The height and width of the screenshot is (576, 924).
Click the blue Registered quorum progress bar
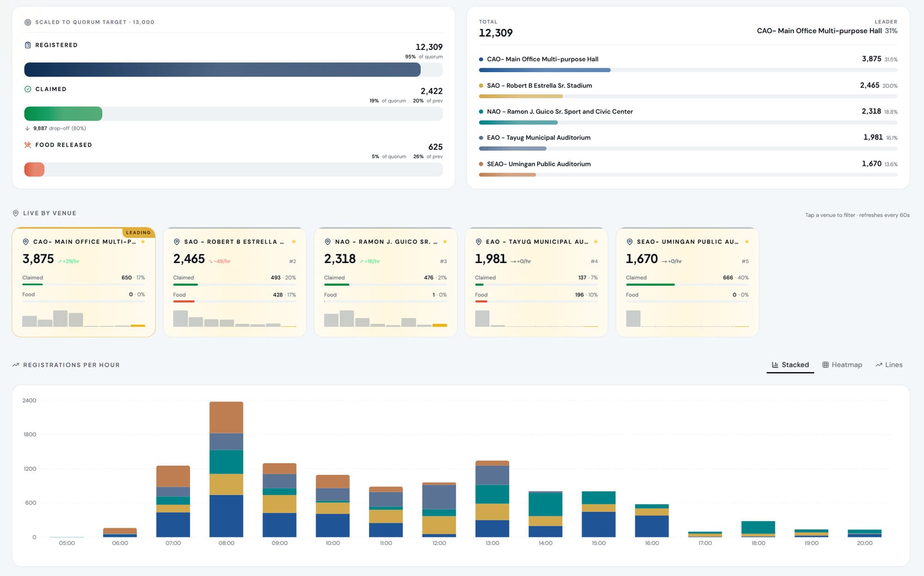222,70
